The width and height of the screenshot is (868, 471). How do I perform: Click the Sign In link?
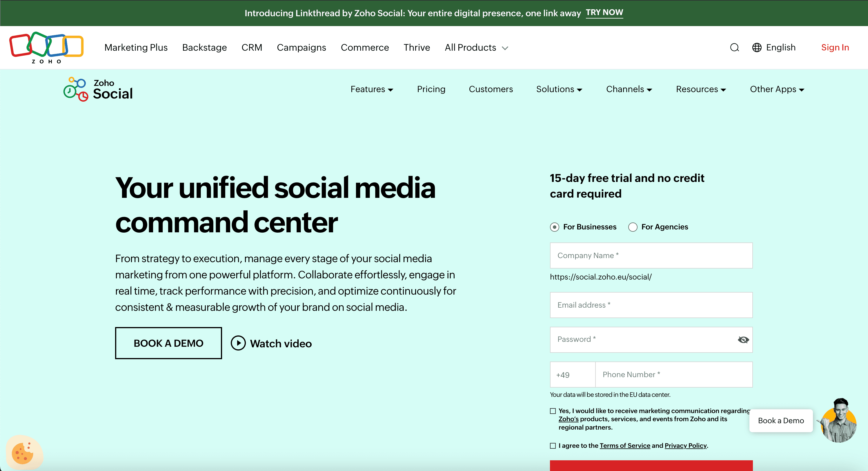835,48
